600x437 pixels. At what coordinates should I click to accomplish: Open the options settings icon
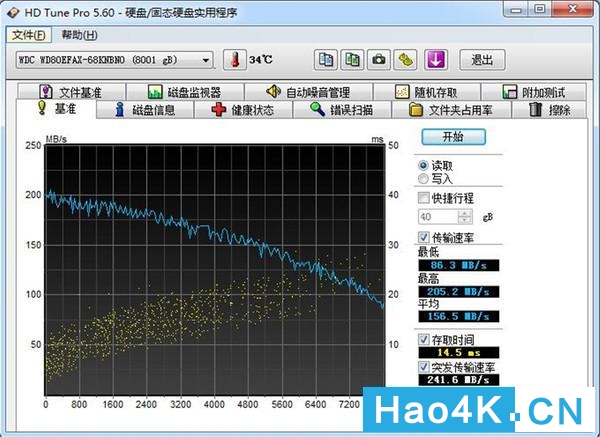pyautogui.click(x=405, y=60)
